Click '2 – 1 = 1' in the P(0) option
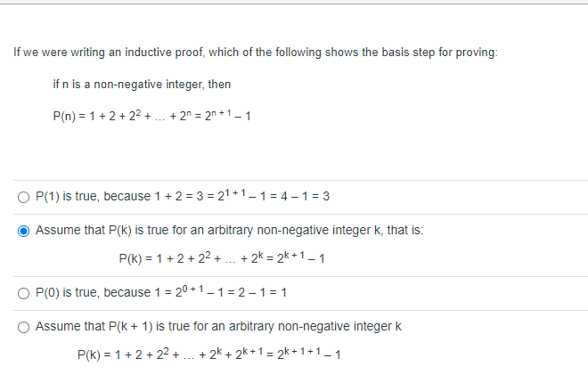The width and height of the screenshot is (588, 383). (x=262, y=292)
